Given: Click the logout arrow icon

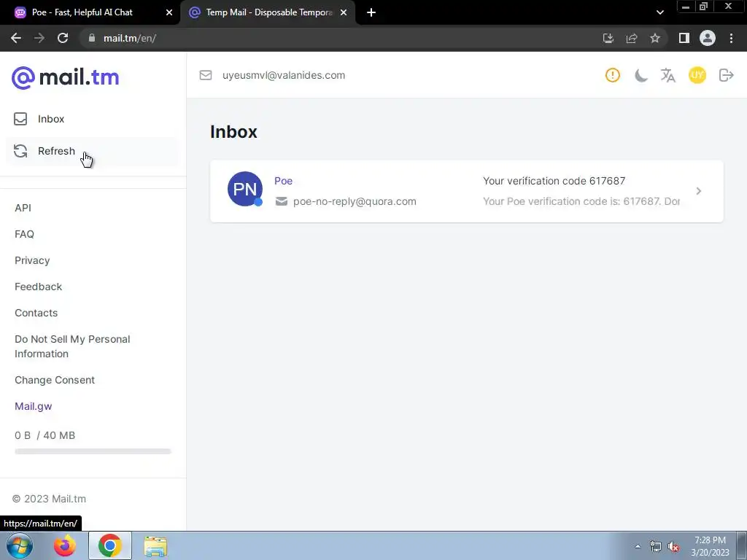Looking at the screenshot, I should pyautogui.click(x=726, y=75).
